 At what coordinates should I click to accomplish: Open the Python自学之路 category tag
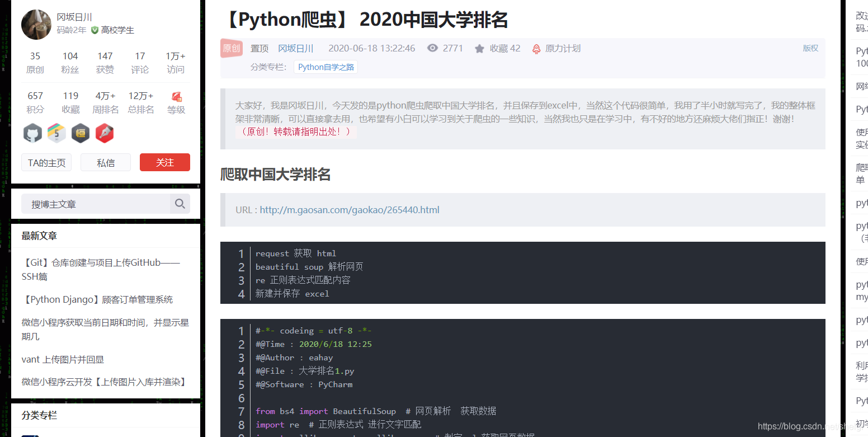tap(326, 67)
